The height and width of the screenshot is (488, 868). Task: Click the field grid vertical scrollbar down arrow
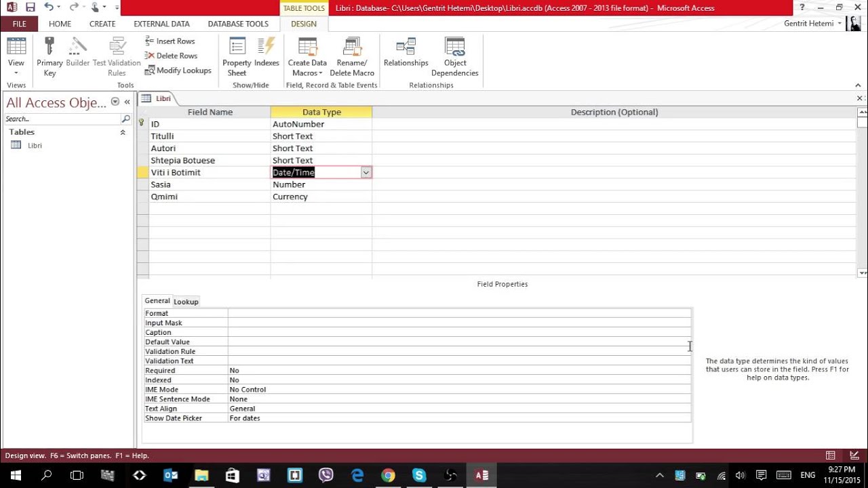point(862,273)
